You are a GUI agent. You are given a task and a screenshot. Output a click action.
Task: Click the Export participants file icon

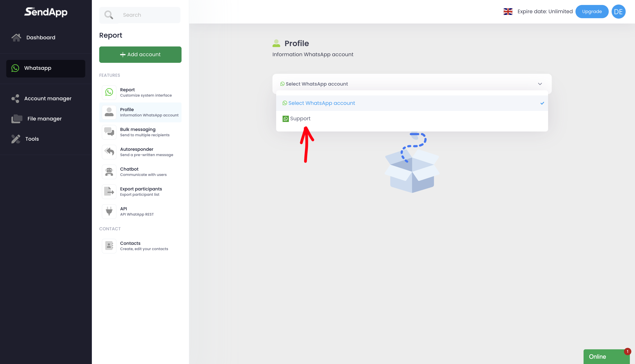(109, 192)
